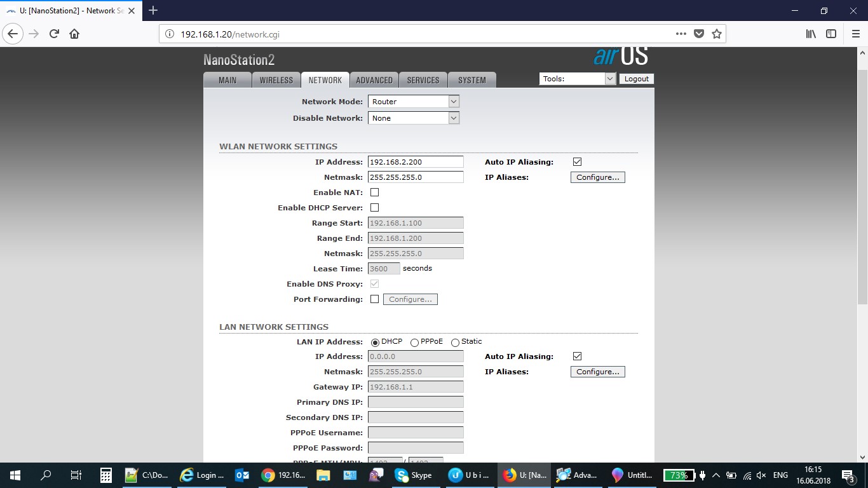
Task: Open Calculator from the taskbar
Action: click(x=106, y=475)
